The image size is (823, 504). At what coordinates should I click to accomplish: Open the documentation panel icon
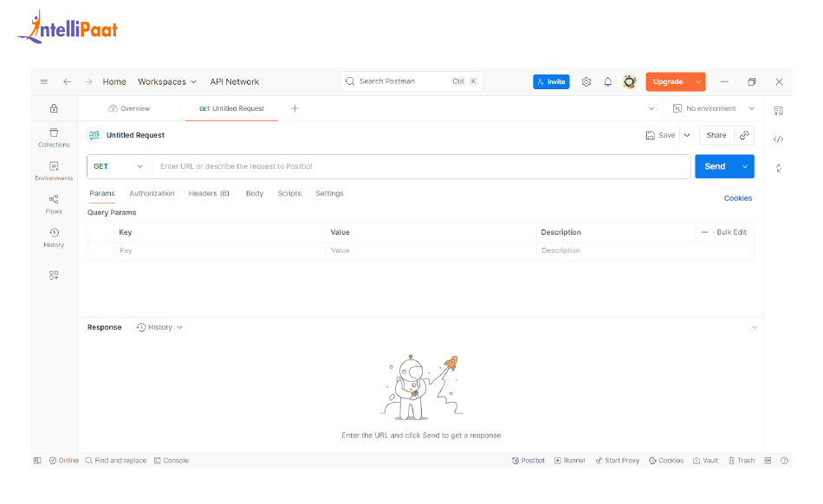779,111
